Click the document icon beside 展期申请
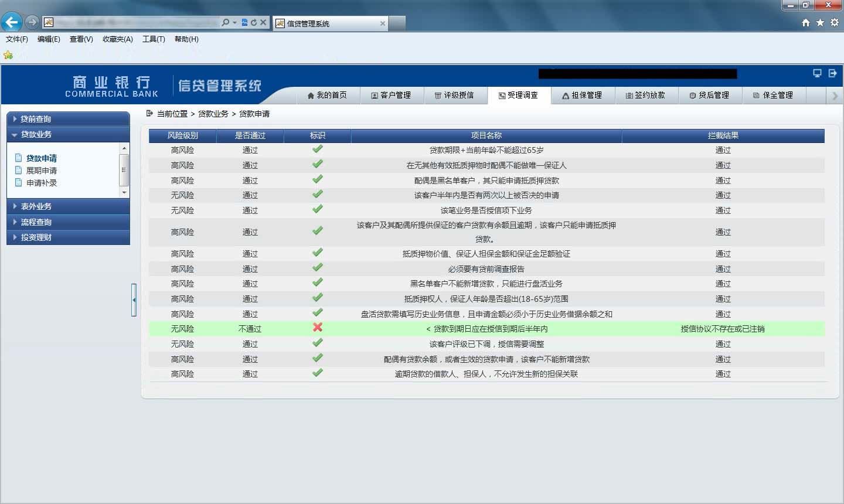Viewport: 844px width, 504px height. [18, 170]
